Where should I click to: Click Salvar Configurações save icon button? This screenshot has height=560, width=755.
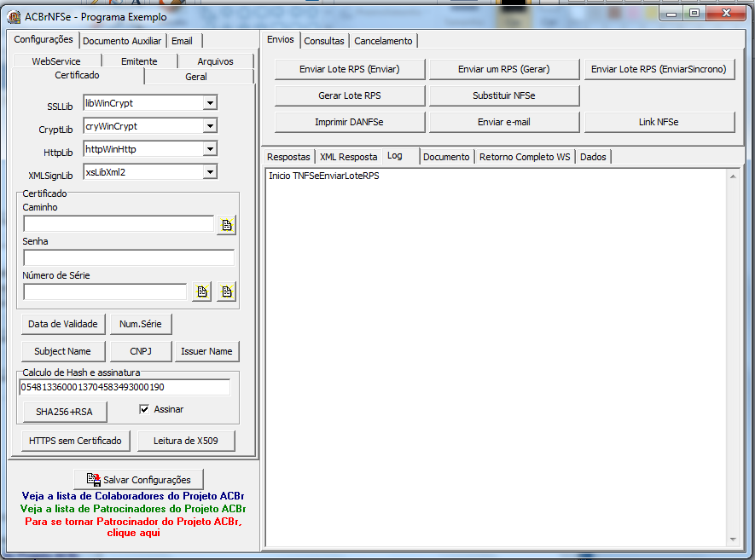(139, 479)
